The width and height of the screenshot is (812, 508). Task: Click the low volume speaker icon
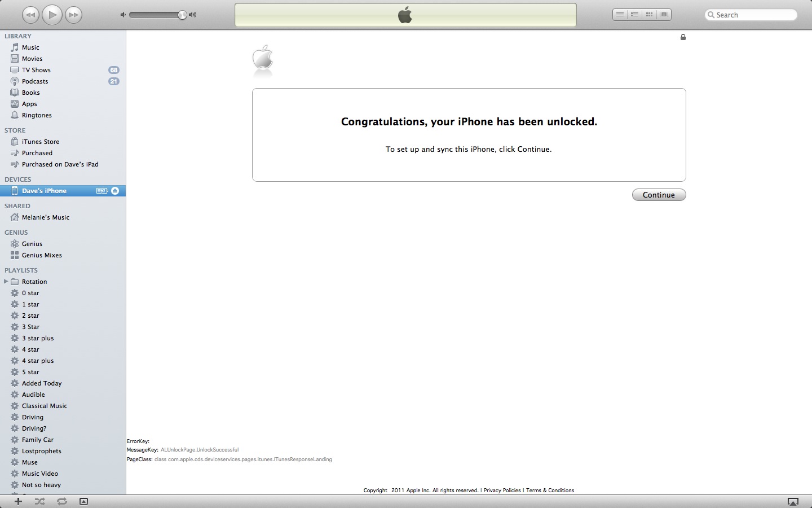coord(123,15)
